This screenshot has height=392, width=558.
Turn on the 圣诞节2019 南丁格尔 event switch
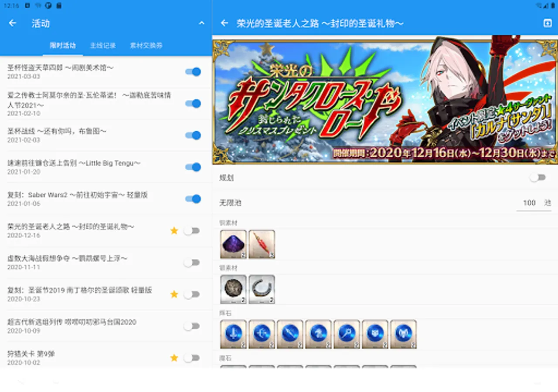191,294
